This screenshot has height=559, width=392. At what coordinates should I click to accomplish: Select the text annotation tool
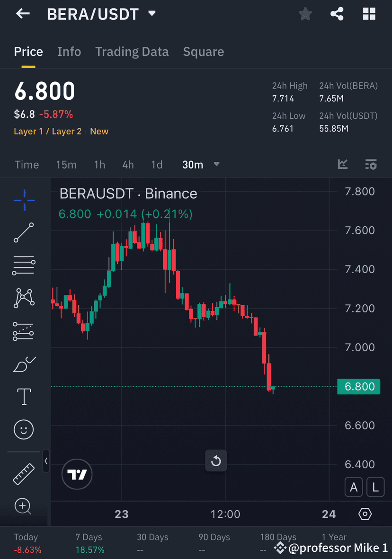tap(24, 397)
